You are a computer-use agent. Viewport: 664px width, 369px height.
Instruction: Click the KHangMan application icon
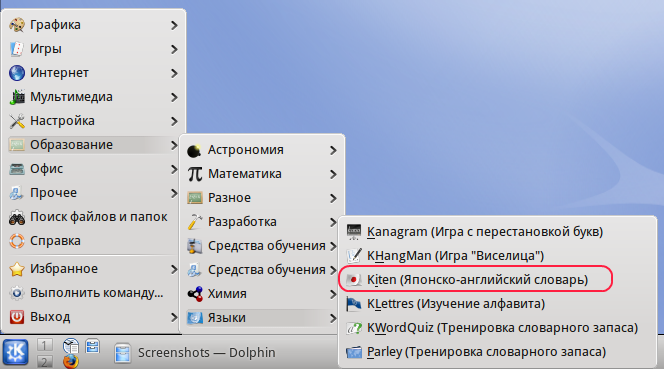[354, 256]
